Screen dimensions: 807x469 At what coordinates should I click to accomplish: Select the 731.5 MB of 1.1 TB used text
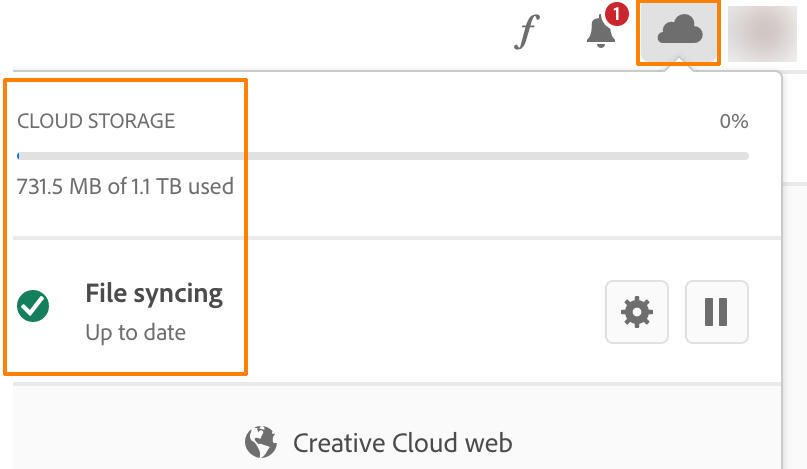pos(125,186)
